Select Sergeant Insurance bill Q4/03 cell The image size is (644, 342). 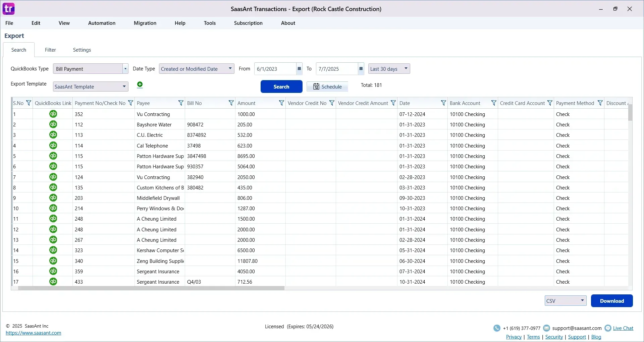pyautogui.click(x=210, y=282)
